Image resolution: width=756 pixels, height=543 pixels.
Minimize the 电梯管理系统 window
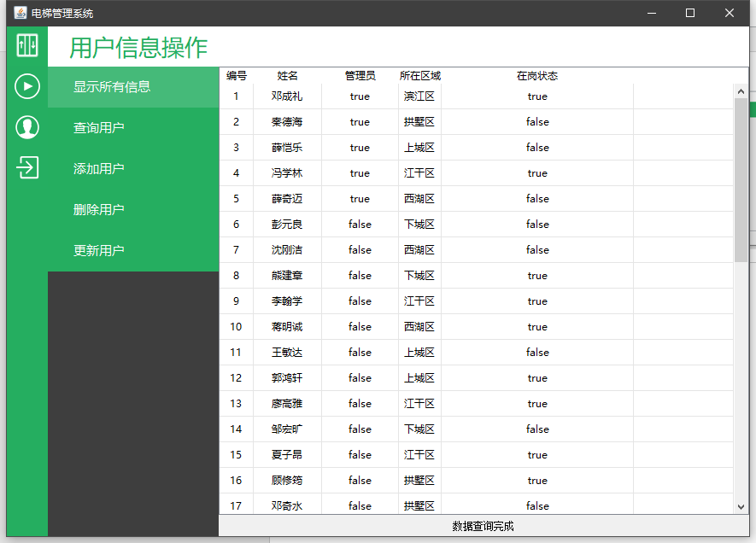tap(652, 13)
